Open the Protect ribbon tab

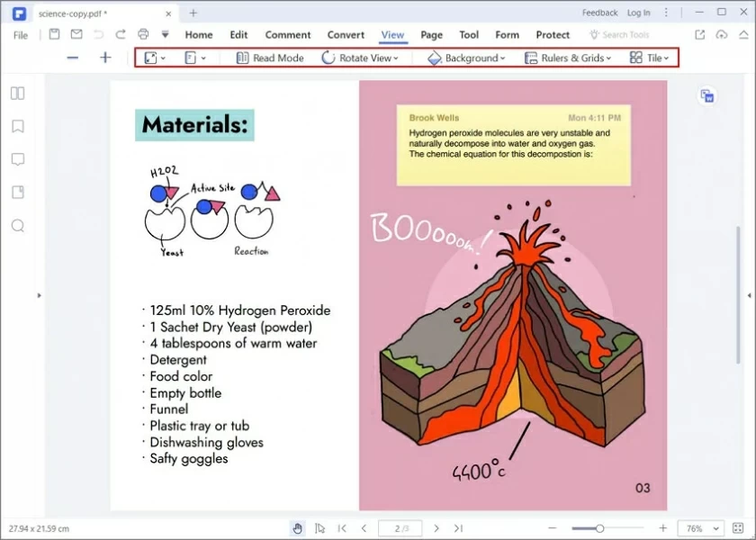552,34
